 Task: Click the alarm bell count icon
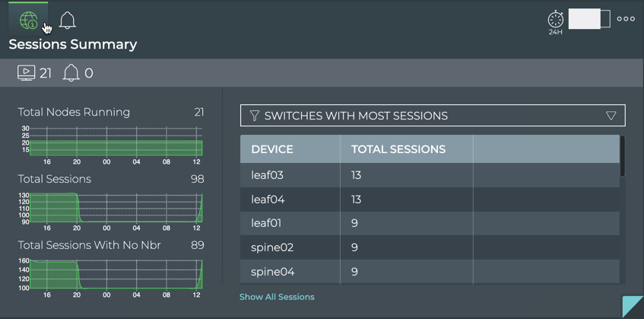tap(71, 73)
